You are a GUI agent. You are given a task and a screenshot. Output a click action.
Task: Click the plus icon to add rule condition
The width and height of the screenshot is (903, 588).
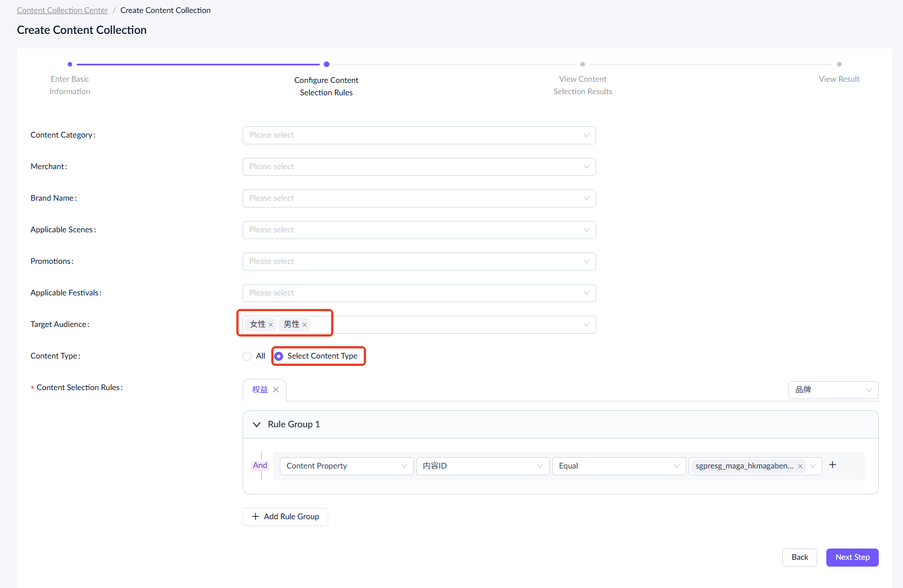click(832, 465)
